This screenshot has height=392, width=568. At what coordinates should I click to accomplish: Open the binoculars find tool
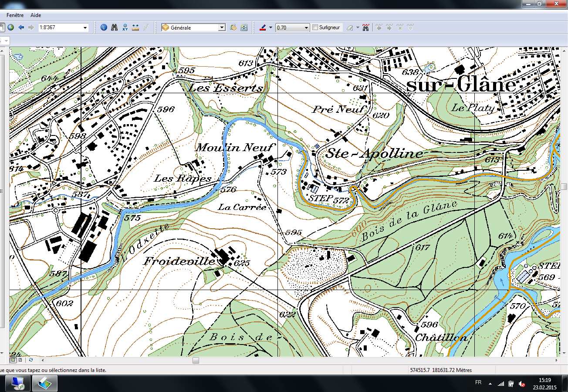115,27
